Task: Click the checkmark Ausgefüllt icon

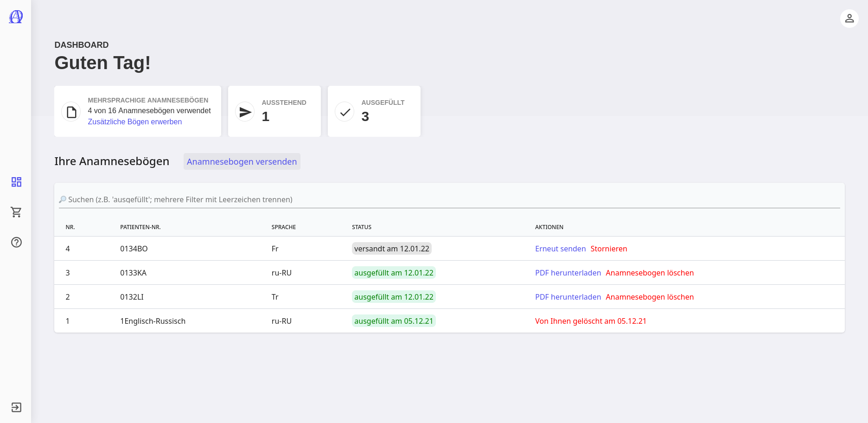Action: point(345,112)
